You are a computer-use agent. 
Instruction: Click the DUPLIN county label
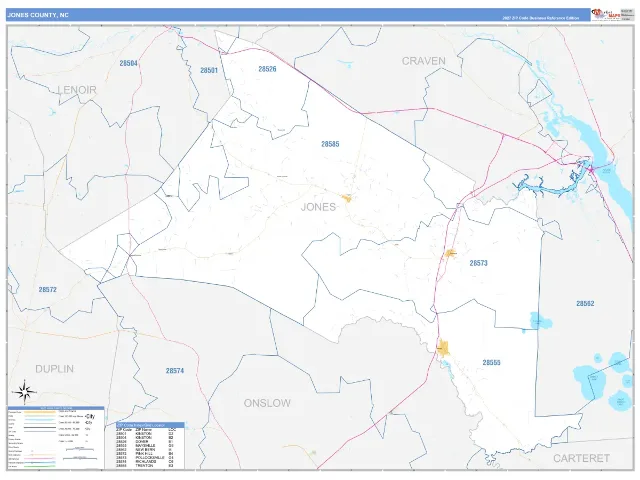(55, 369)
